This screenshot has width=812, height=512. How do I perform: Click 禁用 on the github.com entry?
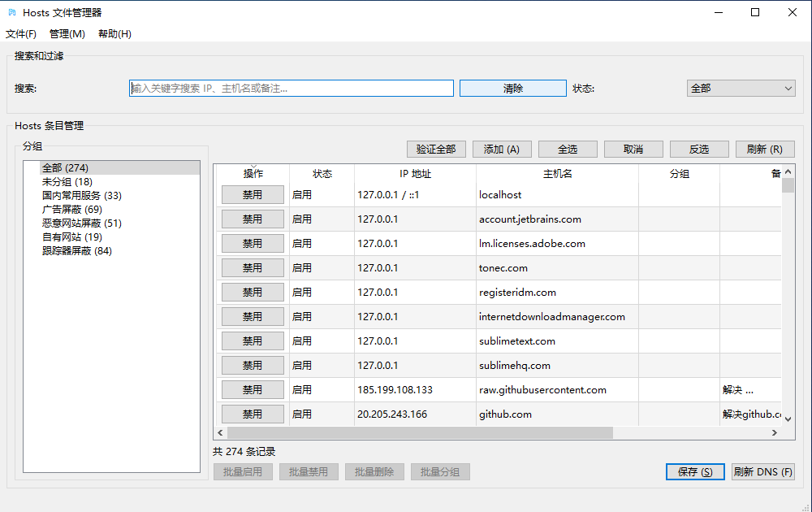(253, 413)
